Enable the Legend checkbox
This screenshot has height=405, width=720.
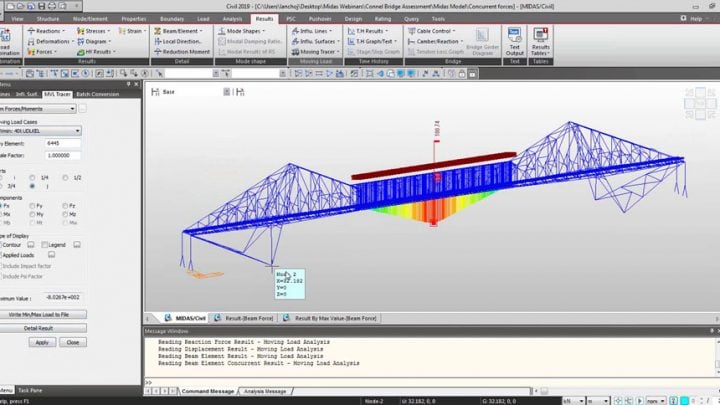coord(45,245)
